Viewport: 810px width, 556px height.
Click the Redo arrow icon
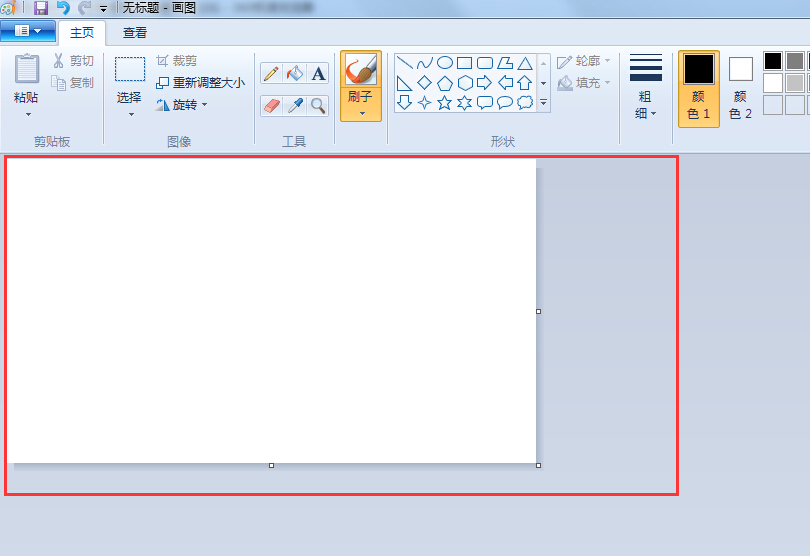click(84, 8)
